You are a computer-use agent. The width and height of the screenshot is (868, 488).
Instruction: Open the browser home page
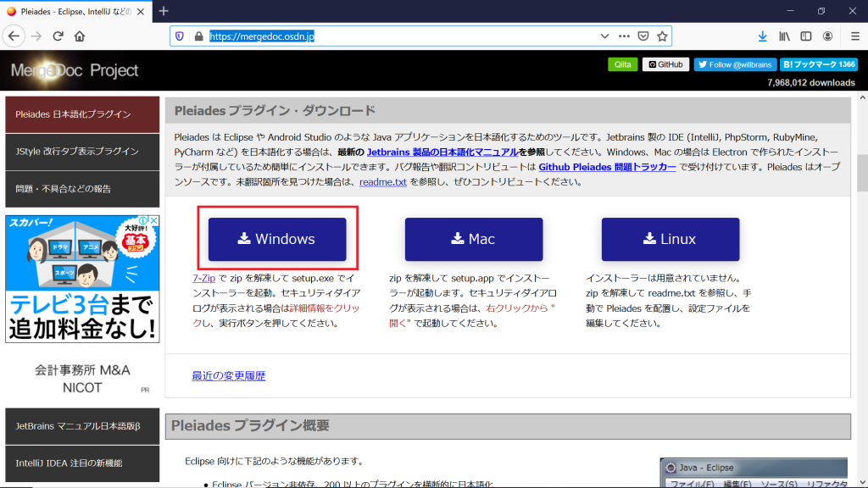[80, 36]
